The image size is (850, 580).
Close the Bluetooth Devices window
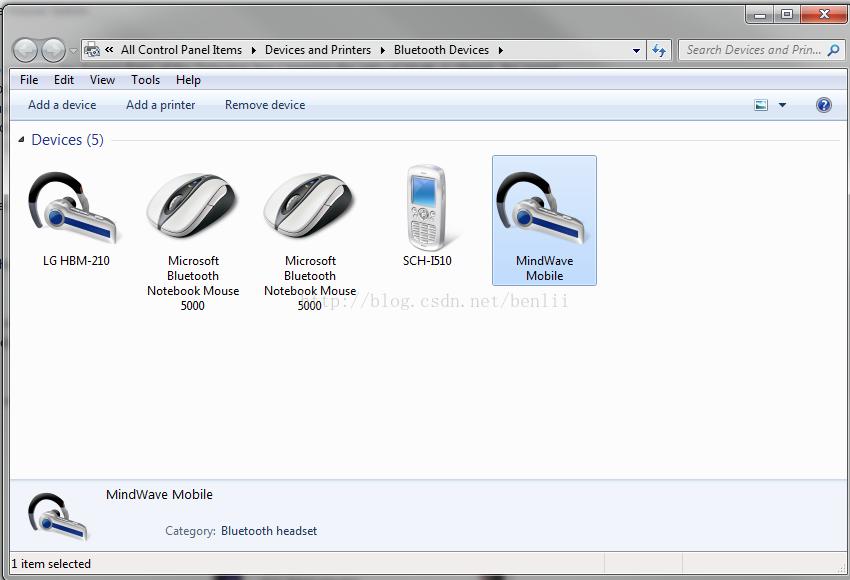click(824, 15)
